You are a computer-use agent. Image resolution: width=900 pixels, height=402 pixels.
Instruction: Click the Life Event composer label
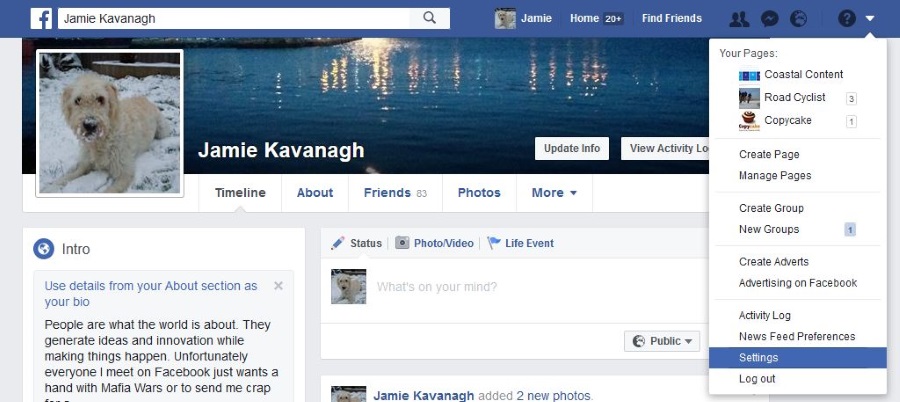point(529,243)
